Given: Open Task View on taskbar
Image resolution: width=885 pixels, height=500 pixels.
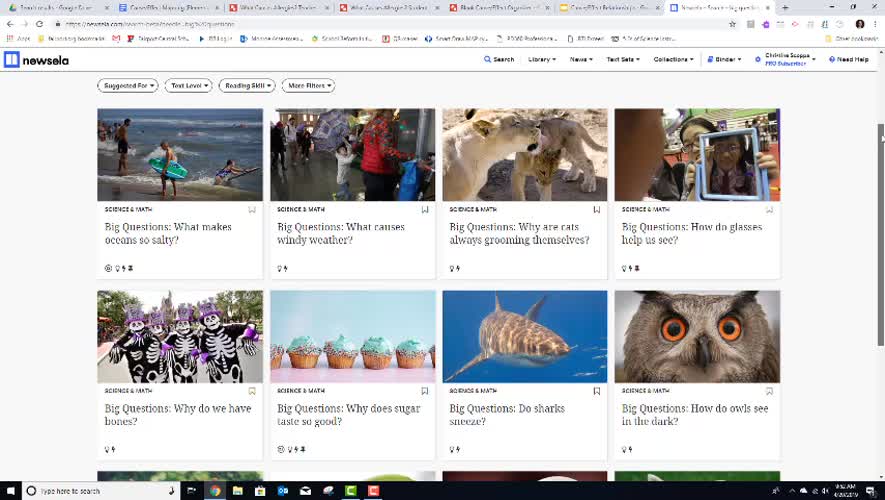Looking at the screenshot, I should point(191,490).
